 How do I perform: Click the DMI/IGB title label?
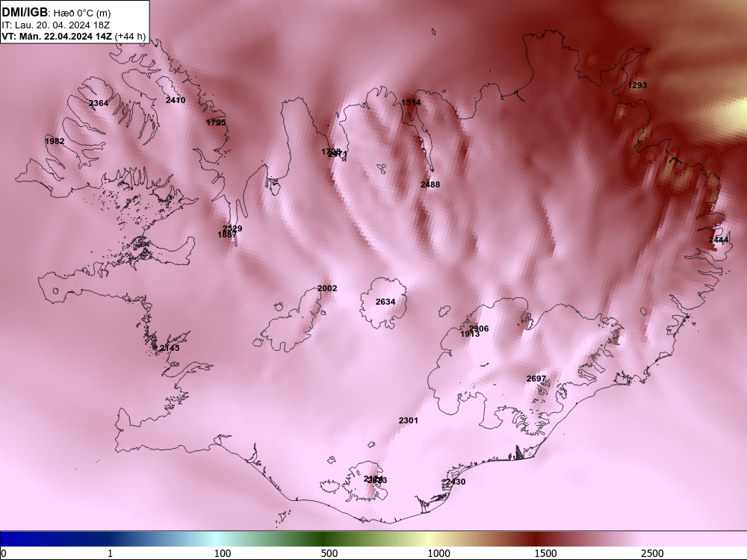click(x=25, y=13)
